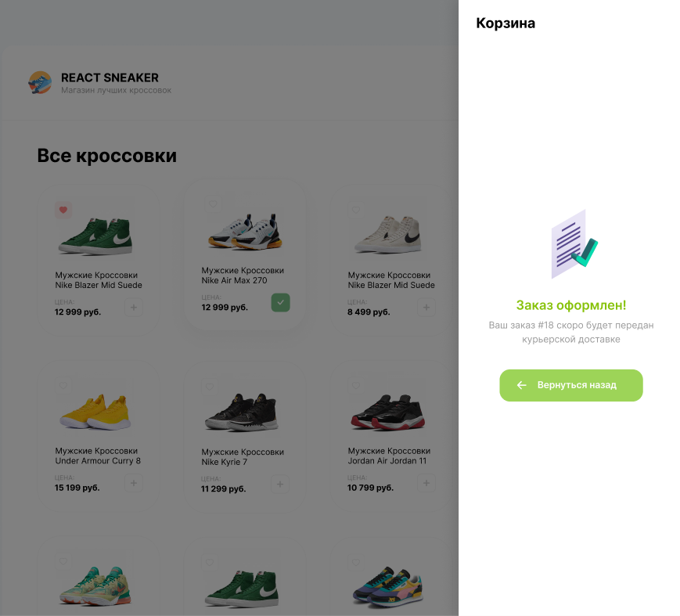Click the REACT SNEAKER store title
The height and width of the screenshot is (616, 680).
coord(110,77)
